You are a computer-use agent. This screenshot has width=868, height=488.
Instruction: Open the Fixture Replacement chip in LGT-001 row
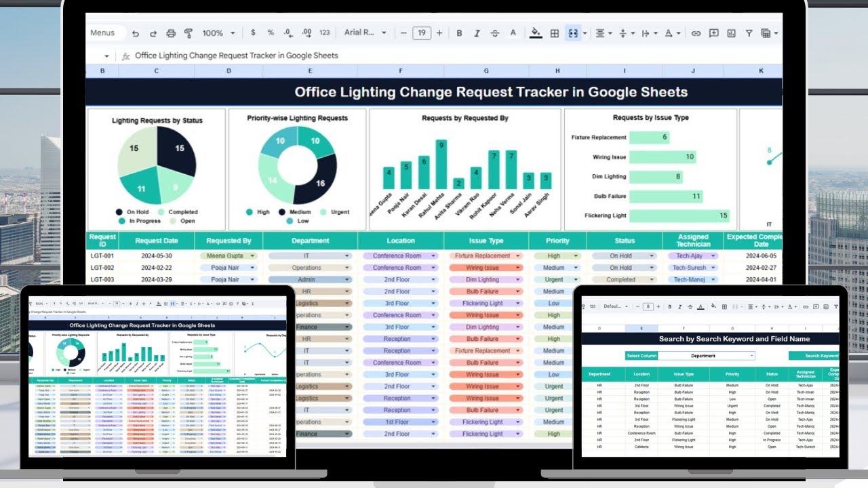point(486,256)
